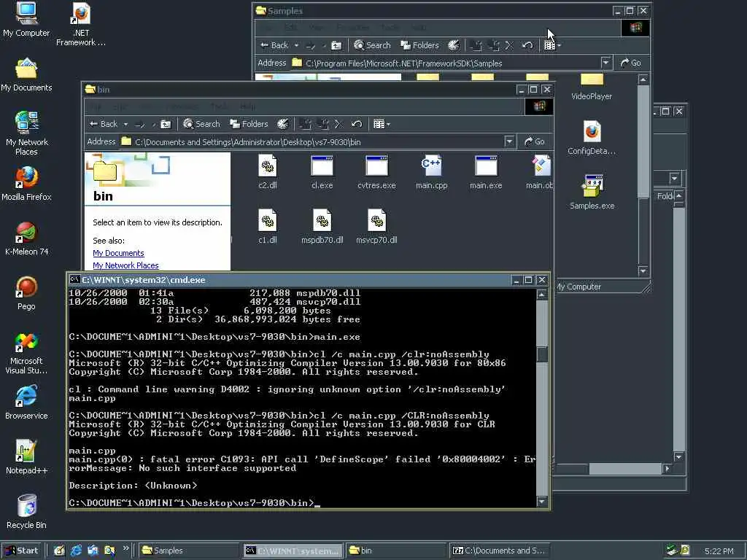Open History icon in Samples window toolbar
The width and height of the screenshot is (747, 560).
[454, 45]
